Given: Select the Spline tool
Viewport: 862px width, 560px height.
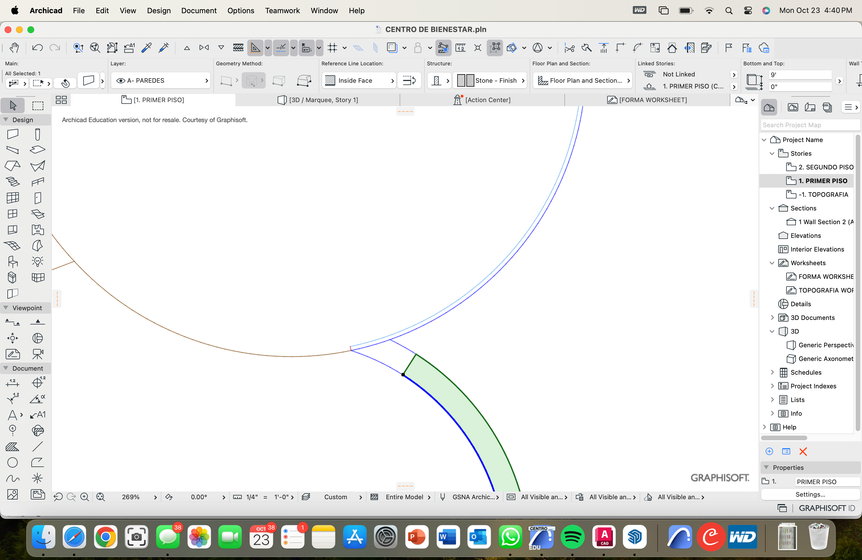Looking at the screenshot, I should (x=13, y=479).
